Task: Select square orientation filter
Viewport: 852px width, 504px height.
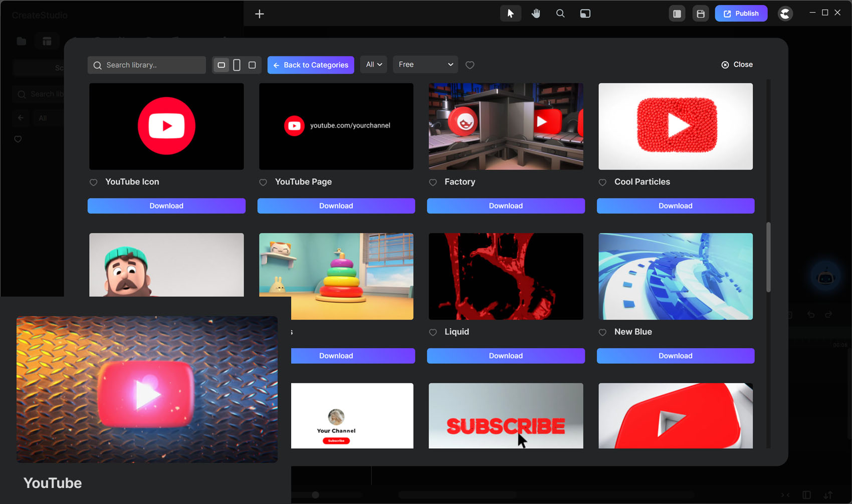Action: [x=252, y=65]
